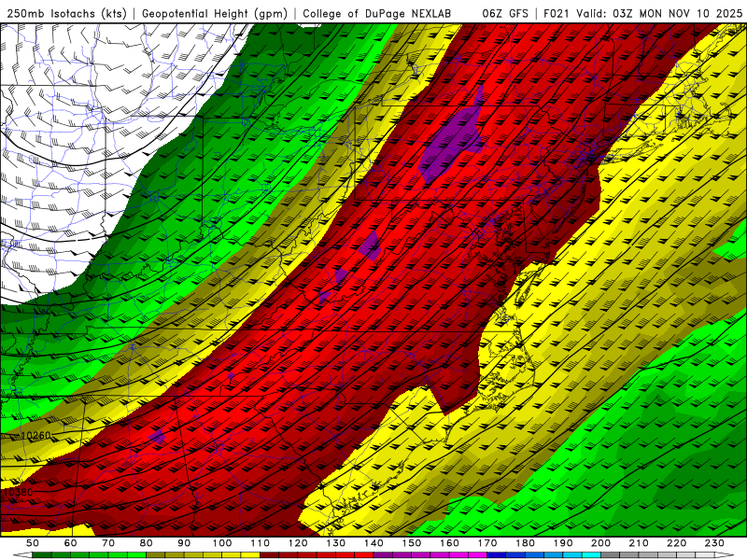Click the left arrow end of the color bar
The height and width of the screenshot is (560, 747).
22,555
